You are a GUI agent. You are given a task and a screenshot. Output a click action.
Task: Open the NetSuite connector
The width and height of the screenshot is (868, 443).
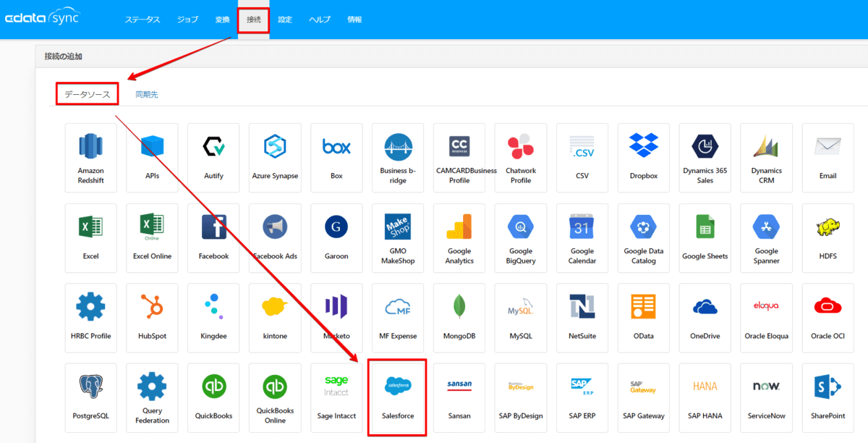click(x=583, y=318)
